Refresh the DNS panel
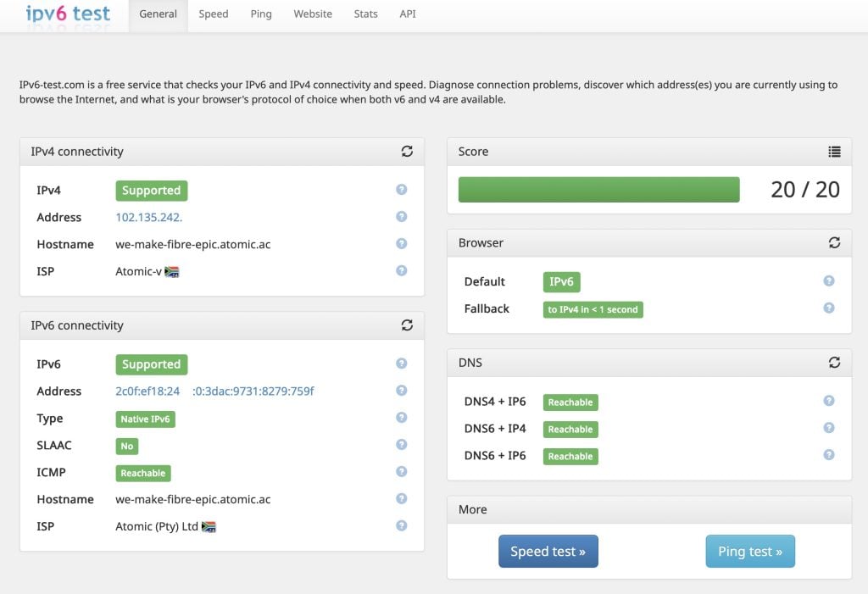Image resolution: width=868 pixels, height=594 pixels. [x=834, y=362]
